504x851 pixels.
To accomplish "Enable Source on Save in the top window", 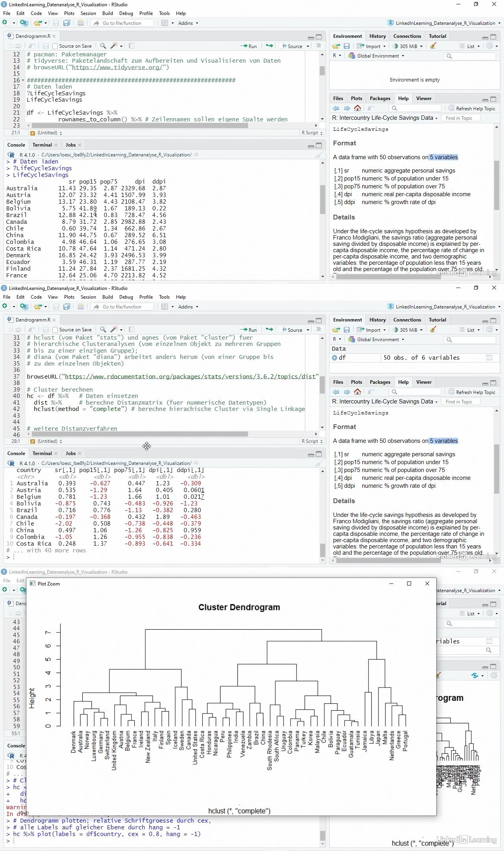I will (56, 46).
